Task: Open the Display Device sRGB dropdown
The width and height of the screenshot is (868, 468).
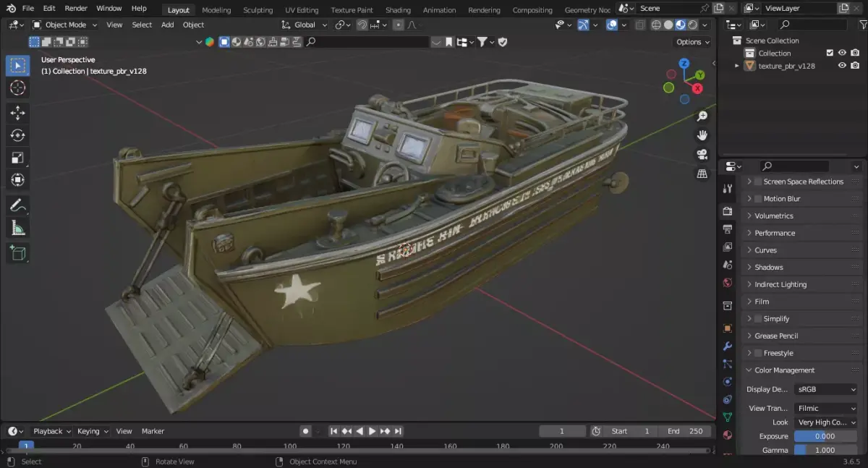Action: pyautogui.click(x=825, y=389)
